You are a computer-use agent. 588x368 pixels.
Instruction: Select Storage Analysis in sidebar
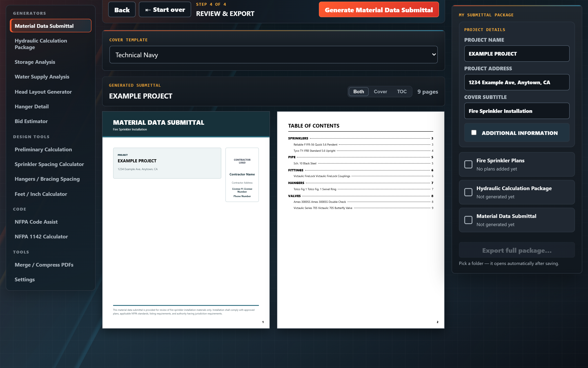tap(51, 62)
